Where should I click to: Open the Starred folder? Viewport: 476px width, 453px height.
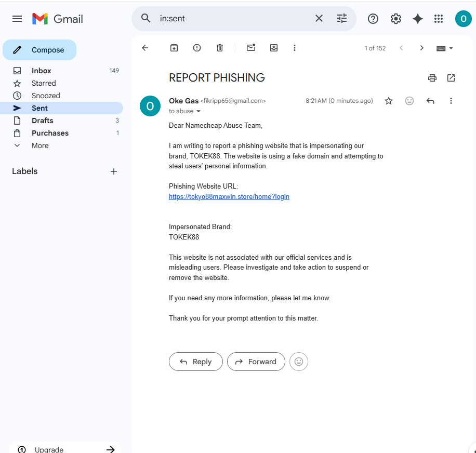click(x=62, y=83)
